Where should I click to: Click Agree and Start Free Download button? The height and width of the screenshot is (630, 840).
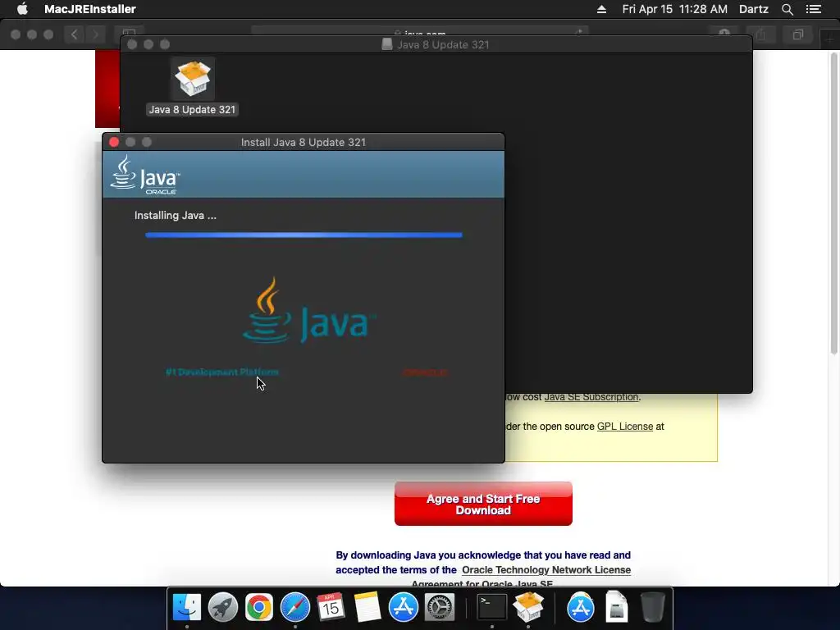tap(483, 504)
